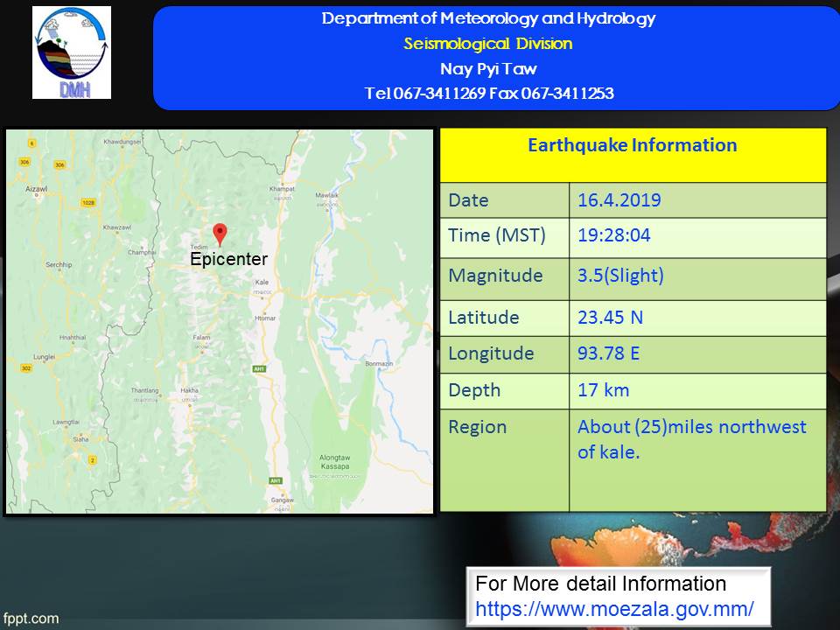840x630 pixels.
Task: Click Kale town label on map
Action: point(262,283)
